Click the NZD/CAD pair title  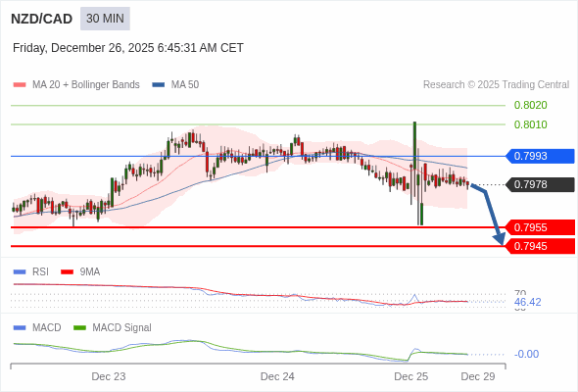click(x=42, y=19)
